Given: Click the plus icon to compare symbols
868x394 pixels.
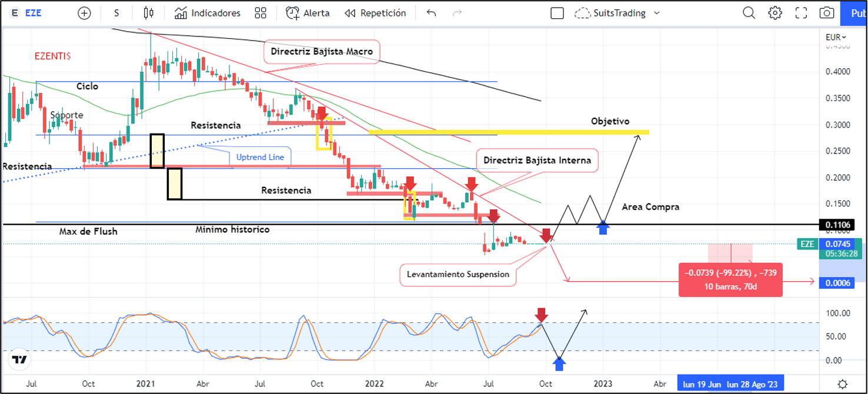Looking at the screenshot, I should point(84,13).
